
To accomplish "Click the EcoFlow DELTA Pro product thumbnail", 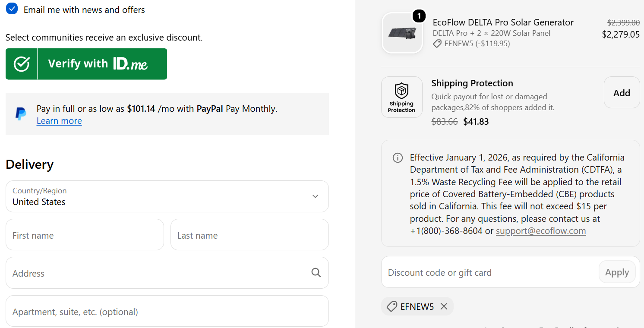I will coord(402,33).
